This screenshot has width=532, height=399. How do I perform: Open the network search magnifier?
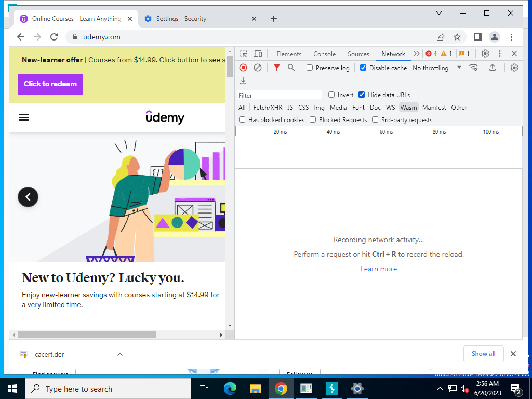[291, 68]
